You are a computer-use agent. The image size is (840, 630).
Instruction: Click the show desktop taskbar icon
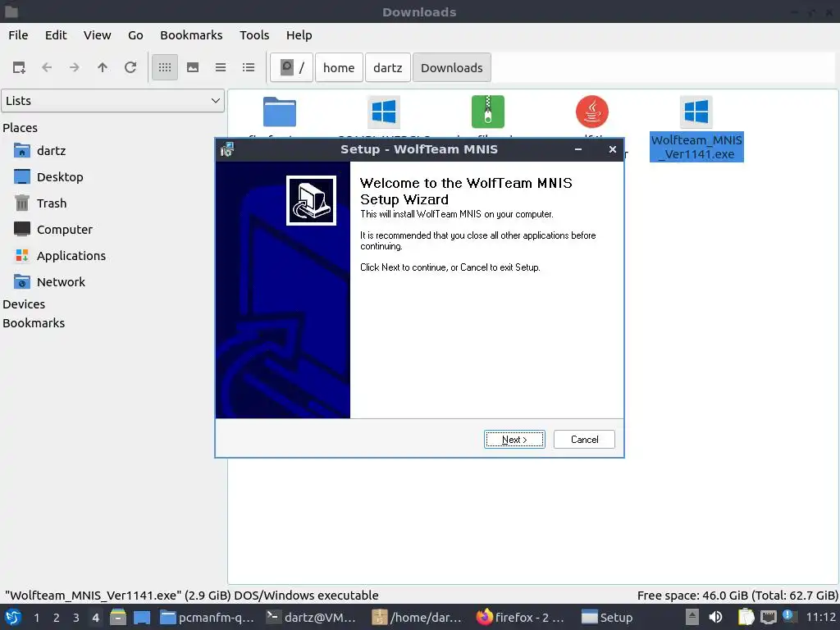(142, 617)
